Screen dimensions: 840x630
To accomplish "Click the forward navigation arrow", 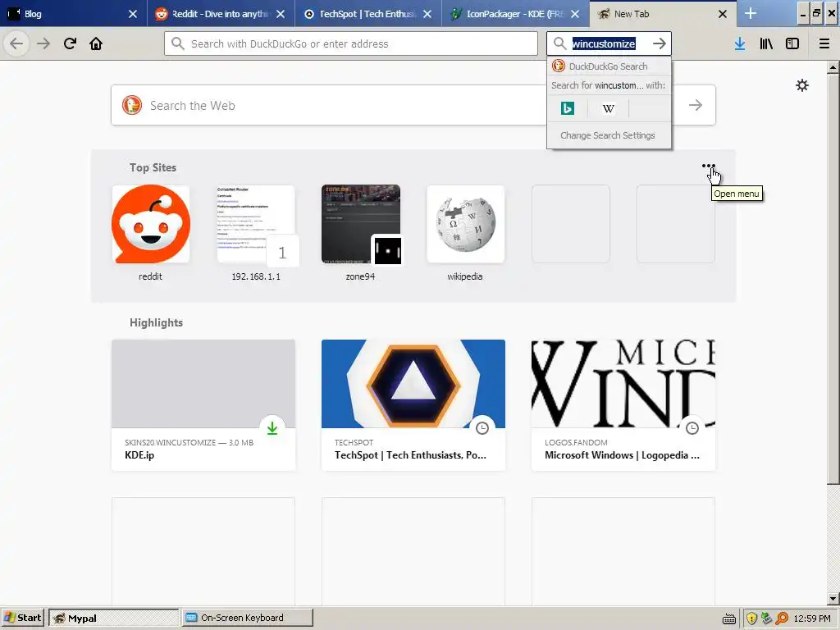I will click(43, 43).
